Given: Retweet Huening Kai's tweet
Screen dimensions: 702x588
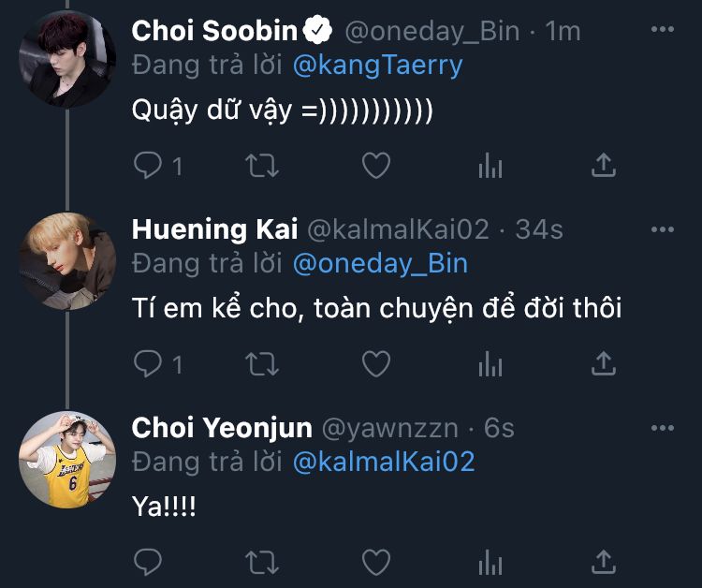Looking at the screenshot, I should pos(261,362).
